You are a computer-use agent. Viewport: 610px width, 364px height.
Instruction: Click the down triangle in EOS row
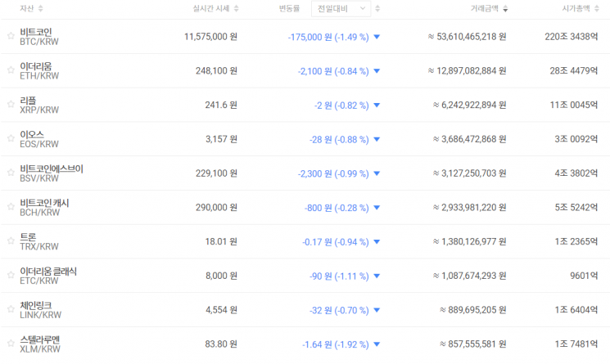point(377,139)
